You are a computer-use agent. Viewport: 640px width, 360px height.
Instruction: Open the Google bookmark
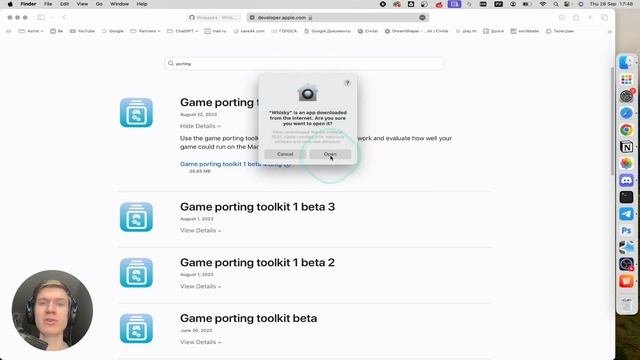coord(113,31)
